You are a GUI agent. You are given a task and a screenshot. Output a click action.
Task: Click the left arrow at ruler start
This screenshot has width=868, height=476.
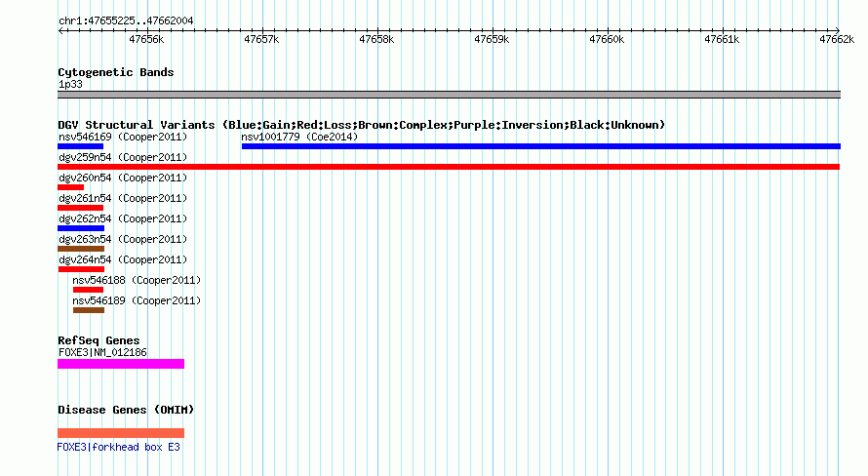60,30
